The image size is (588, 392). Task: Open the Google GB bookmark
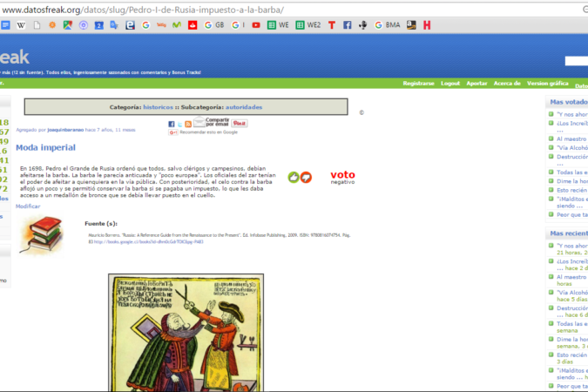click(x=214, y=25)
